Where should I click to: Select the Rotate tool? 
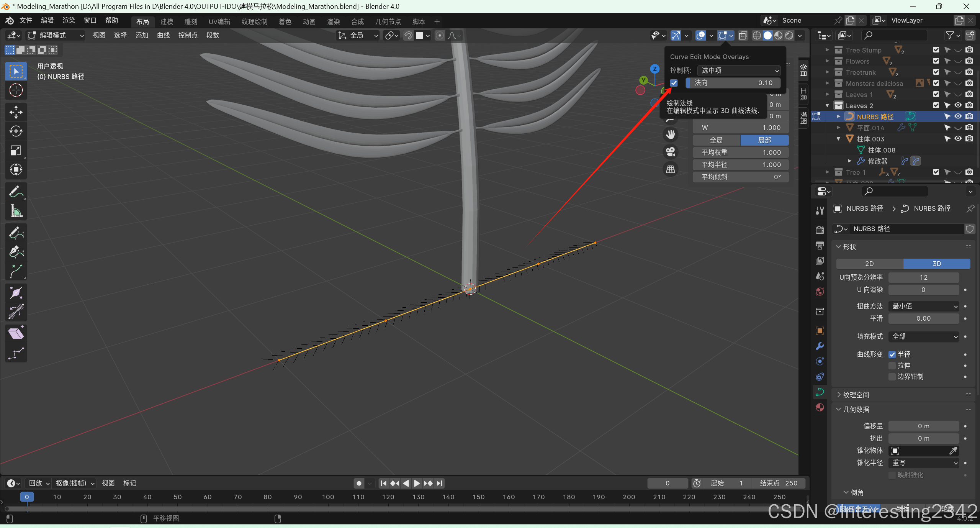tap(16, 131)
